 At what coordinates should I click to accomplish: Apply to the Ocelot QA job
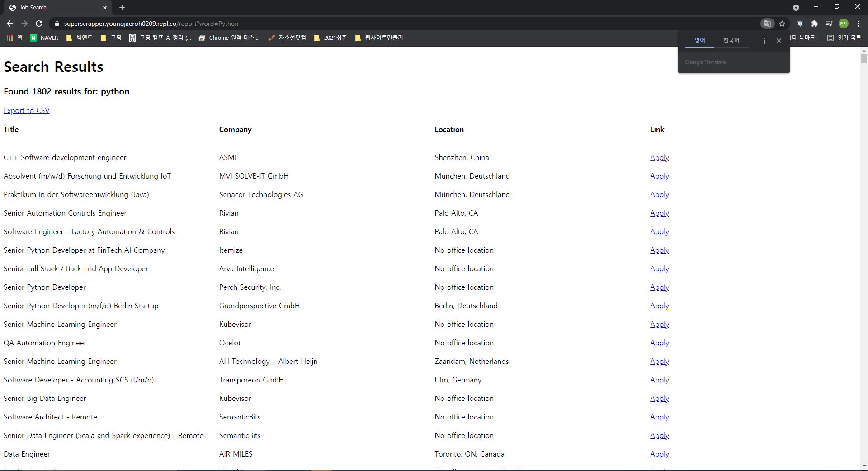coord(660,343)
